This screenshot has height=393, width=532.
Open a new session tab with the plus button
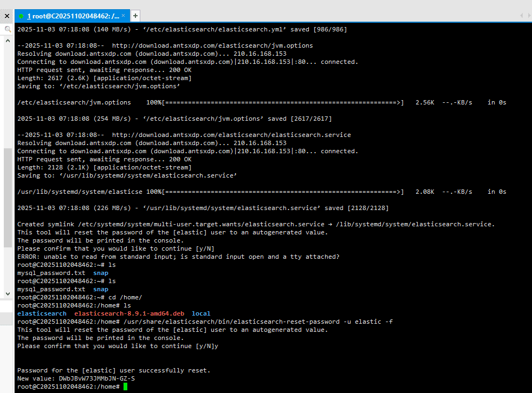coord(135,16)
